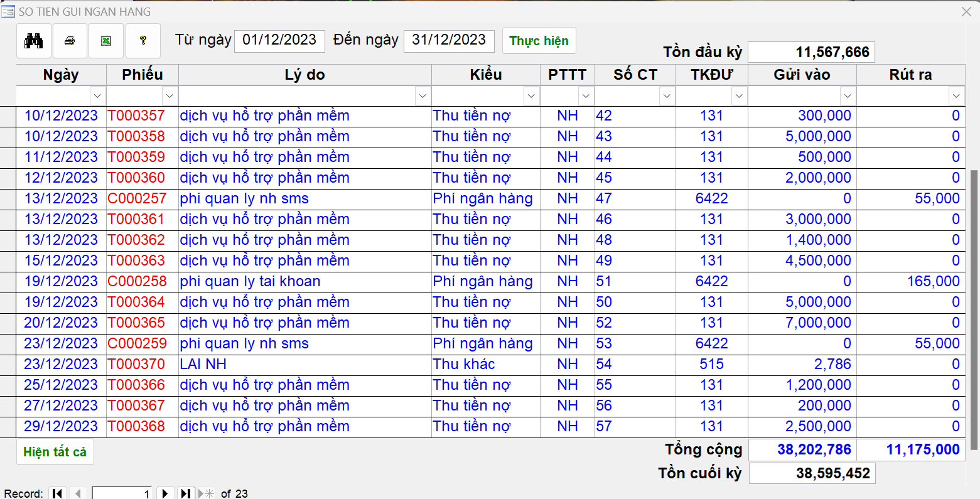Expand the Kiểu column filter dropdown

point(531,96)
